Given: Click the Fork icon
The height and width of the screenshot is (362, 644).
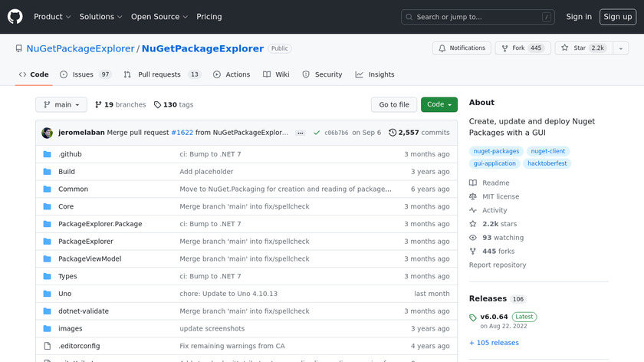Looking at the screenshot, I should [504, 48].
